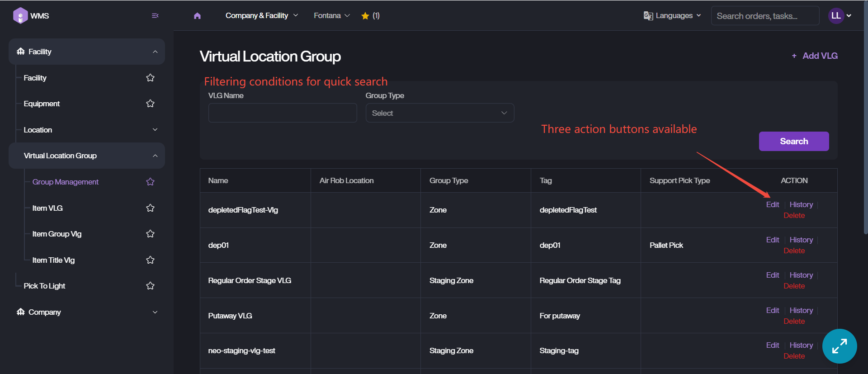This screenshot has height=374, width=868.
Task: View History for dep01
Action: [x=801, y=240]
